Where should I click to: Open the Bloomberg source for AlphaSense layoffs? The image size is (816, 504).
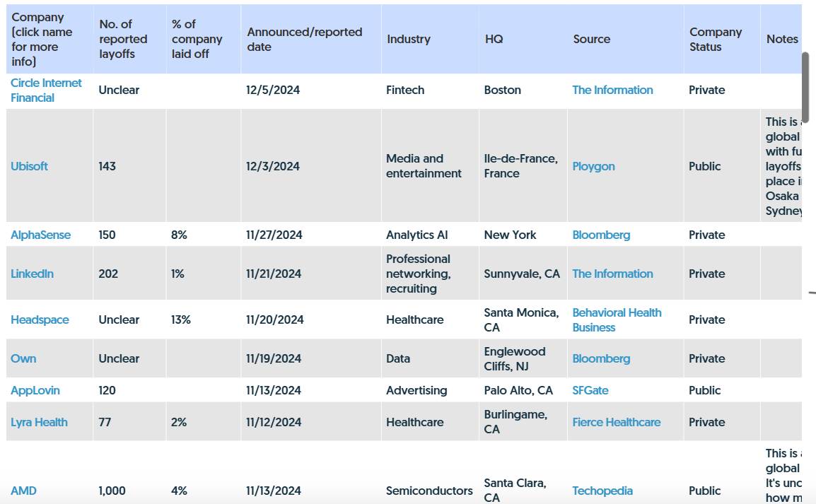[x=601, y=235]
